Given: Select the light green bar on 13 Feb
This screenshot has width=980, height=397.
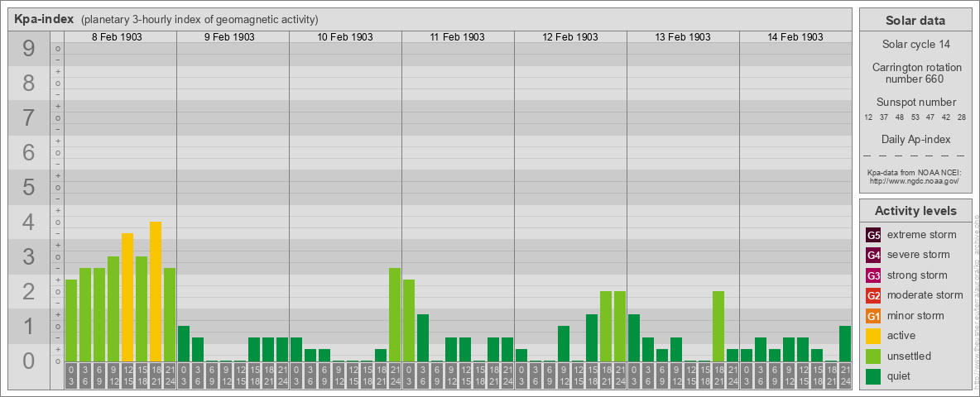Looking at the screenshot, I should (718, 326).
